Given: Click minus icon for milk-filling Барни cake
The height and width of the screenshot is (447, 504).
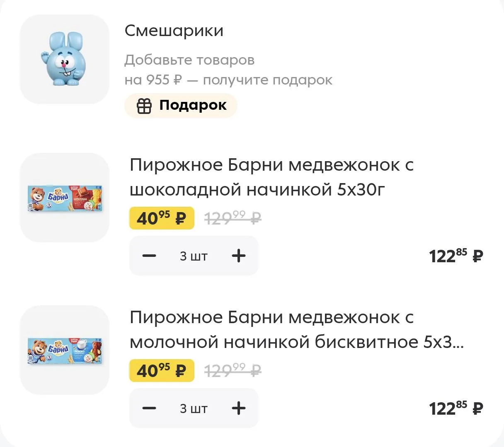Looking at the screenshot, I should [x=149, y=408].
